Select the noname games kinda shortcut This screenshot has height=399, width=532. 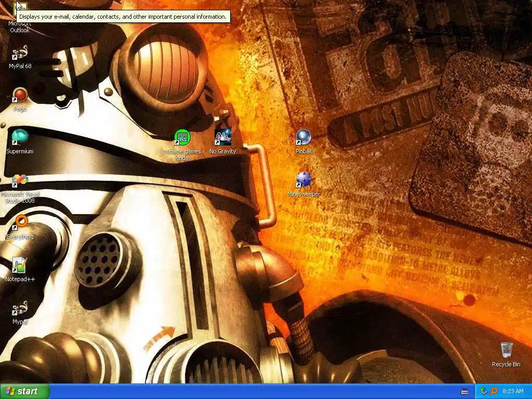(x=182, y=145)
